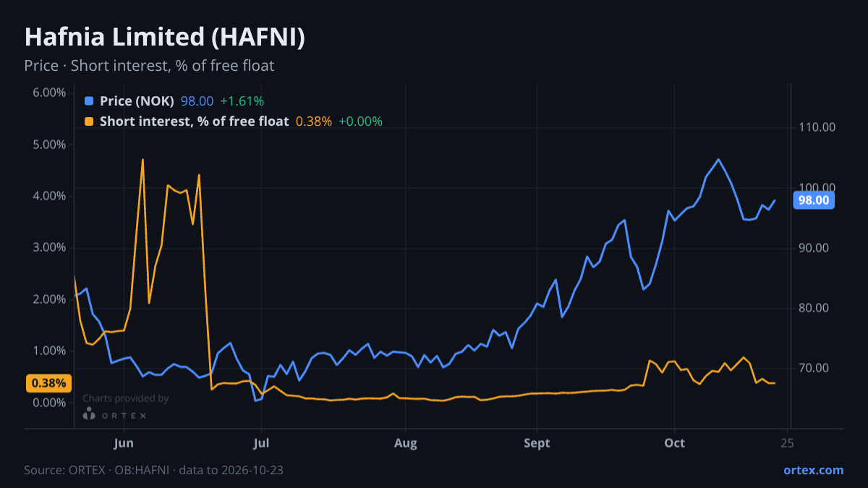
Task: Click the 4.00% left axis label
Action: click(49, 196)
